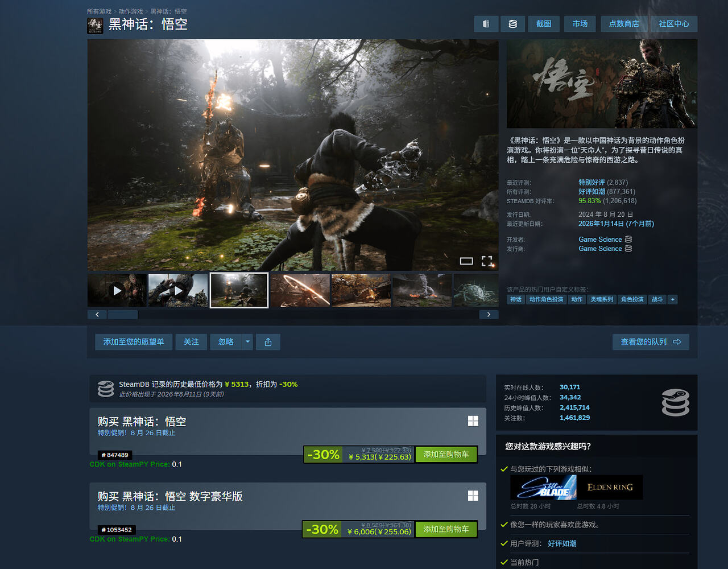Select the 神话 tag
728x569 pixels.
click(x=516, y=299)
